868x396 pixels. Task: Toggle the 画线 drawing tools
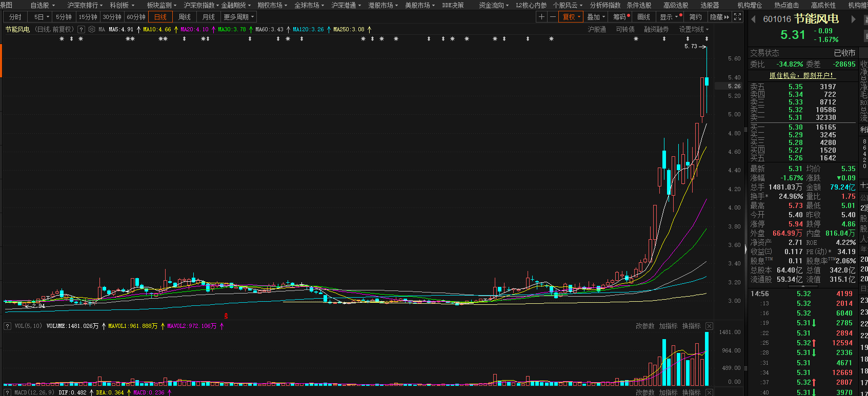pos(644,17)
